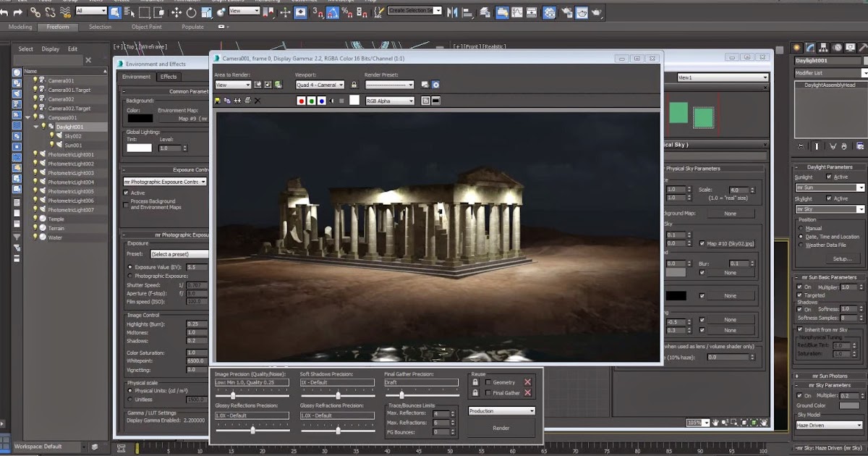Toggle Skylight Active checkbox

click(x=829, y=198)
